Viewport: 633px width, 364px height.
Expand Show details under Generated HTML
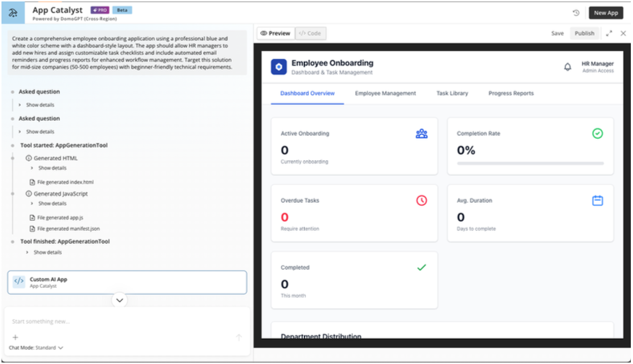point(49,168)
